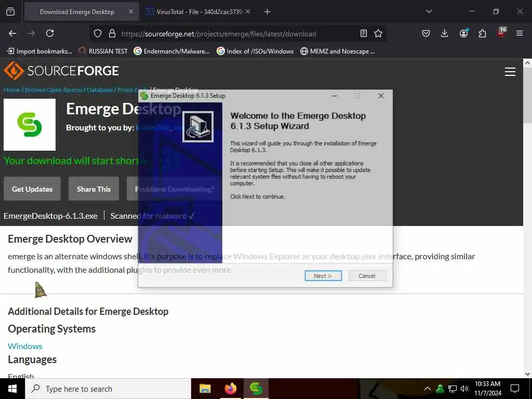Open the shield tracking protection icon
This screenshot has height=399, width=532.
[x=98, y=34]
